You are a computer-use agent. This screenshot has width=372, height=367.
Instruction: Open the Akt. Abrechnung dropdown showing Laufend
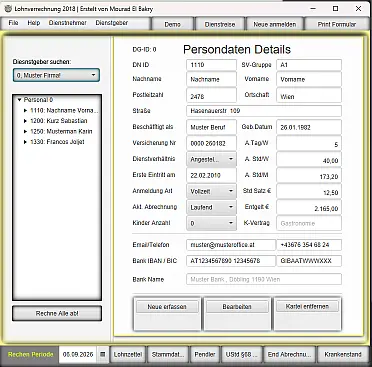pyautogui.click(x=211, y=207)
